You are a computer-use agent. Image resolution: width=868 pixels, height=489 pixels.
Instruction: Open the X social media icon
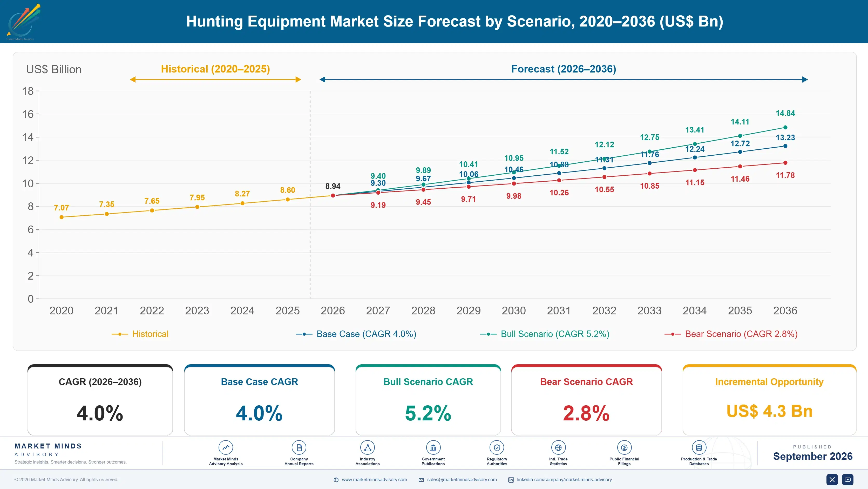pyautogui.click(x=832, y=480)
